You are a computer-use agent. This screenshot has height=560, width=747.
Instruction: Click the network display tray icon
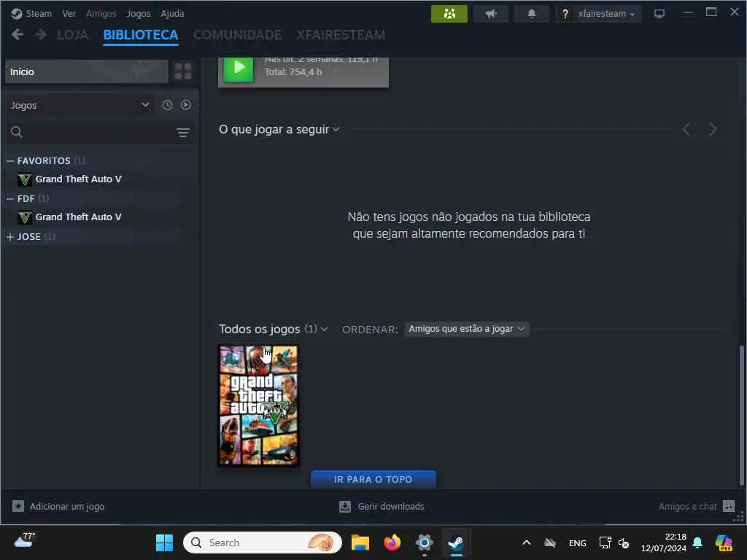coord(605,542)
